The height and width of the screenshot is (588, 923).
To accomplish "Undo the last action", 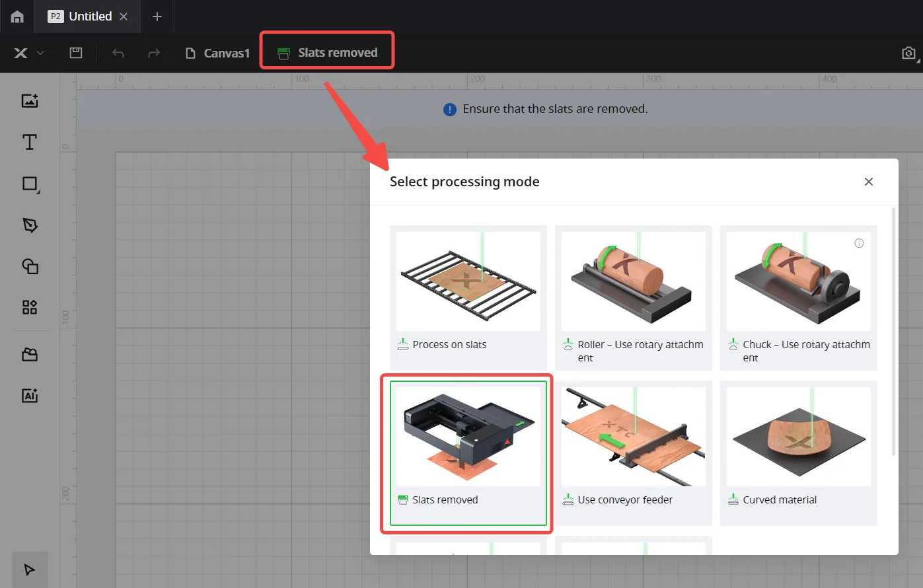I will (118, 53).
